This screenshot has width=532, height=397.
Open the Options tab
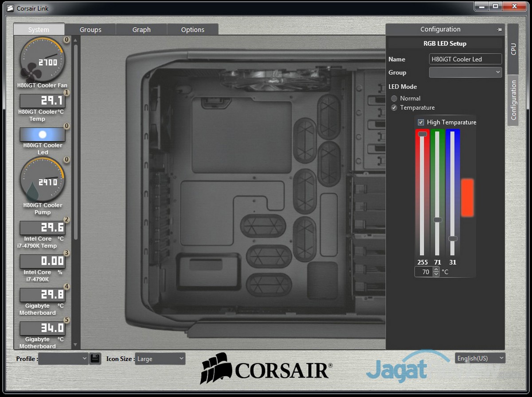pyautogui.click(x=192, y=30)
